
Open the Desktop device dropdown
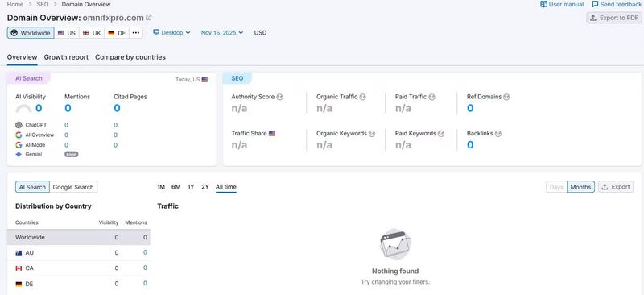[x=171, y=32]
